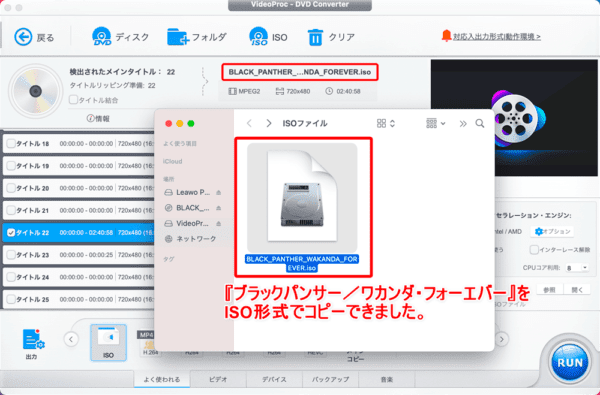Open BLACK_ disc in Finder sidebar
The height and width of the screenshot is (395, 600).
193,208
